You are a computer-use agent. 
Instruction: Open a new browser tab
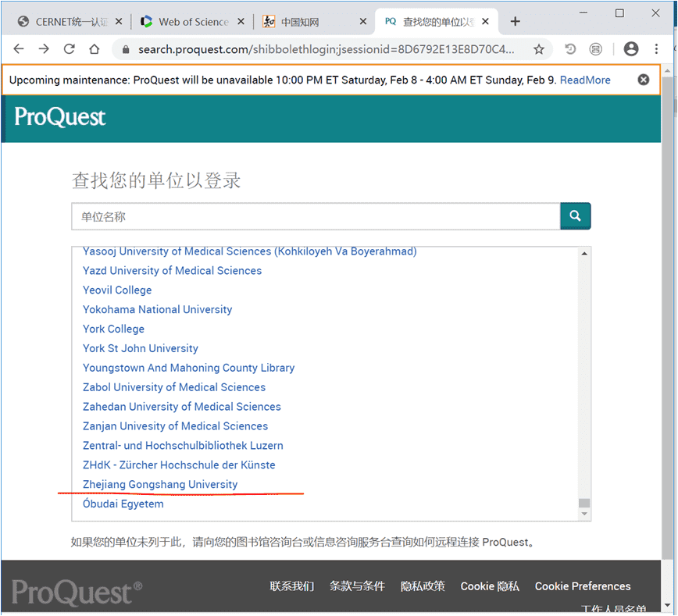pos(515,21)
